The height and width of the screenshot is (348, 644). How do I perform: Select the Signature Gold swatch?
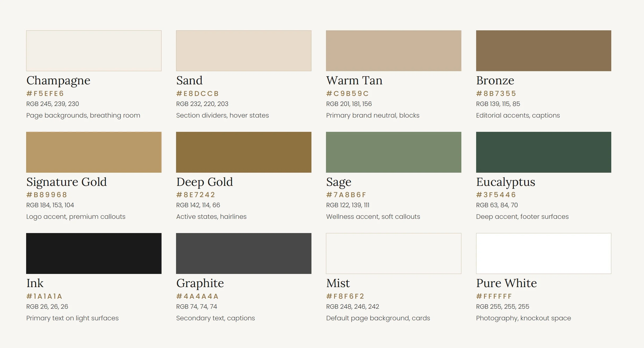tap(94, 152)
